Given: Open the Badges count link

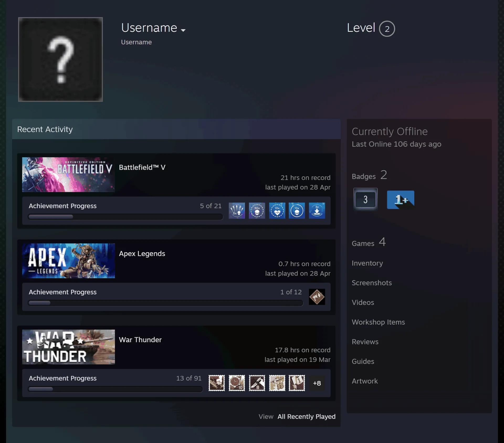Looking at the screenshot, I should 369,175.
